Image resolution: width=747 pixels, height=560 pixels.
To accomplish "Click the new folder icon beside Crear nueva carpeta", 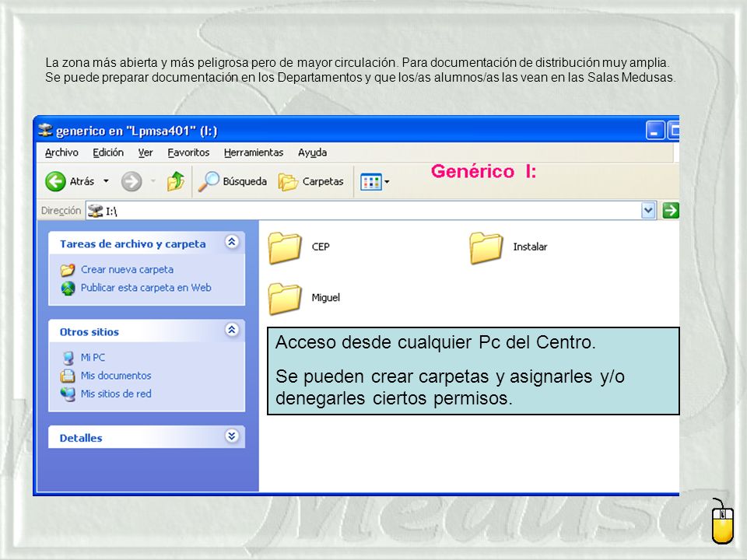I will [x=68, y=270].
